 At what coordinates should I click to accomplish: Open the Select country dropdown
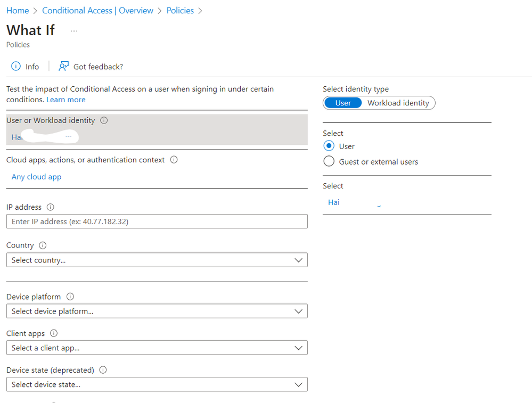[157, 260]
